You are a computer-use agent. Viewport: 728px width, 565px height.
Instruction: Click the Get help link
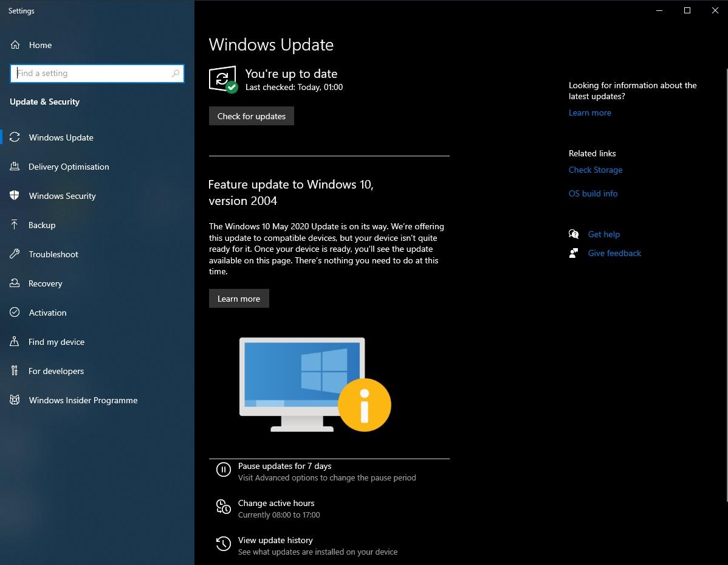(603, 235)
